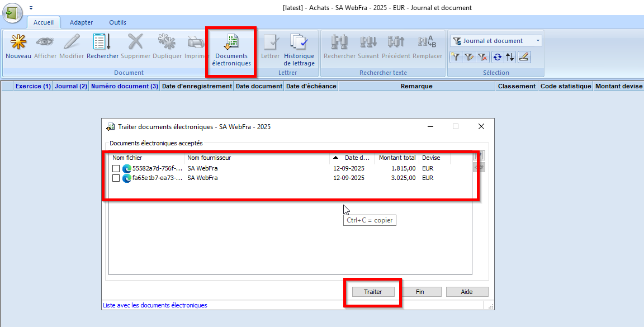Switch to the Adapter ribbon tab

[x=81, y=22]
